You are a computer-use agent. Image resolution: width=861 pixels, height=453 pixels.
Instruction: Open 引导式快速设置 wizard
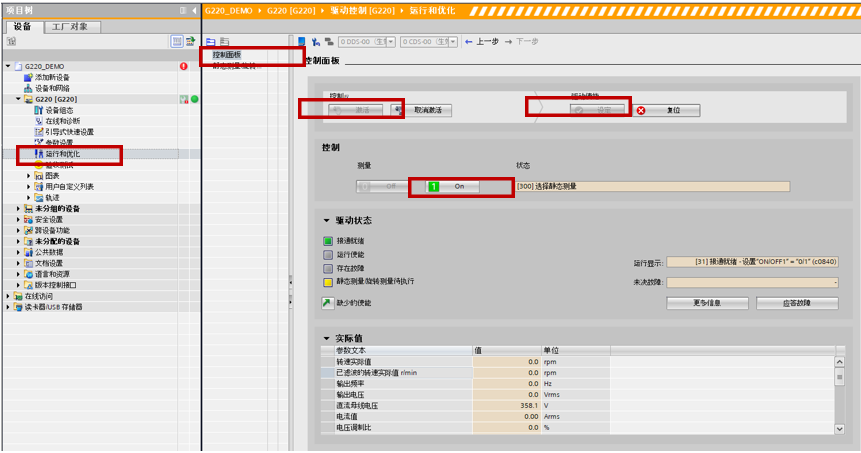pos(68,132)
